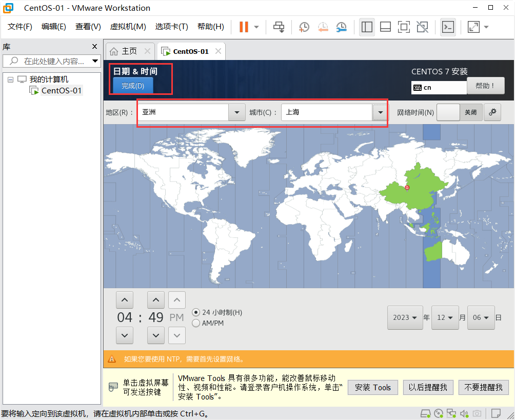Select the 24 小时制 time format
This screenshot has width=515, height=420.
coord(195,312)
